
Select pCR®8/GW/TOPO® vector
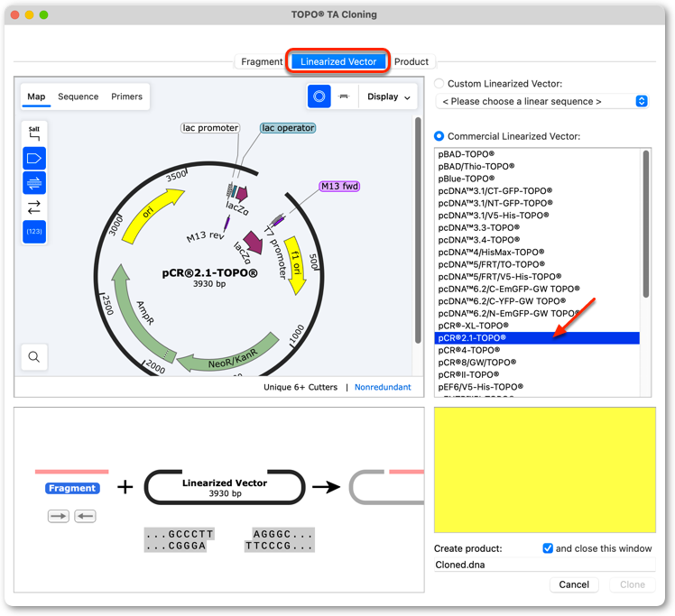point(537,363)
